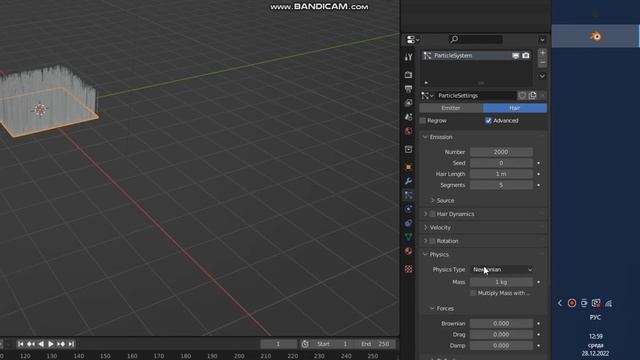Open the Collection properties tab
Viewport: 640px width, 360px height.
[409, 149]
